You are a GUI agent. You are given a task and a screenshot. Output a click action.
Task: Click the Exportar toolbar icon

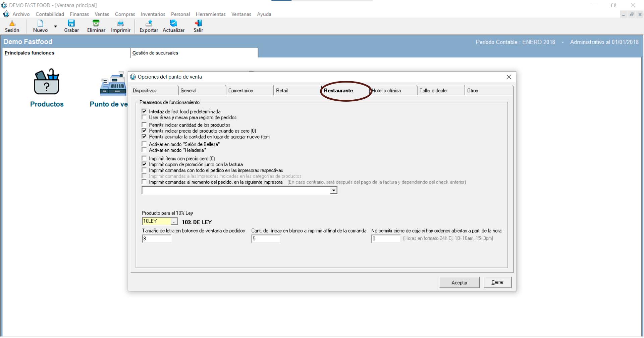(x=149, y=23)
